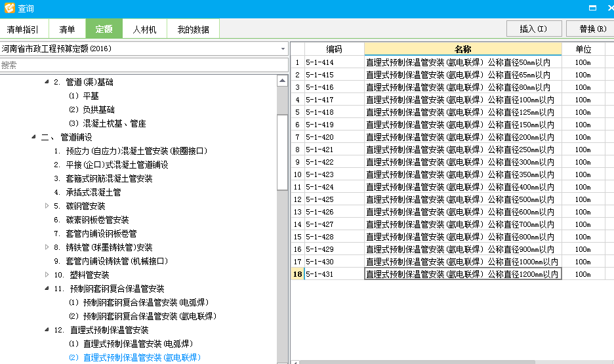
Task: Select (2) 预制钢套钢复合保温管安装(氩电联焊)
Action: [142, 316]
